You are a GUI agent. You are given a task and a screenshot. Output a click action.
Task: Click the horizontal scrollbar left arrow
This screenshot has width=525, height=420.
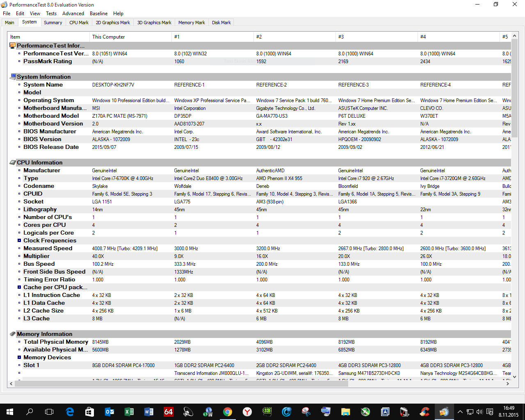pyautogui.click(x=11, y=384)
